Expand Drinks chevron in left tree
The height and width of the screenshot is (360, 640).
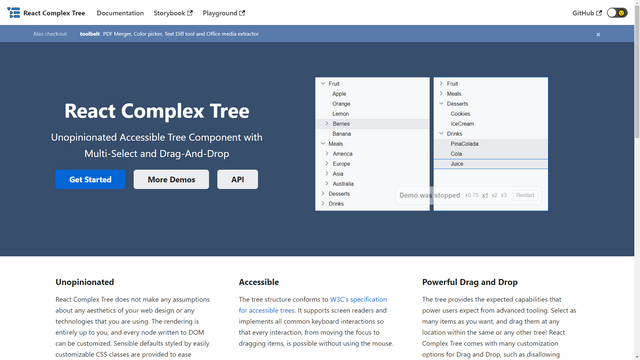[323, 203]
